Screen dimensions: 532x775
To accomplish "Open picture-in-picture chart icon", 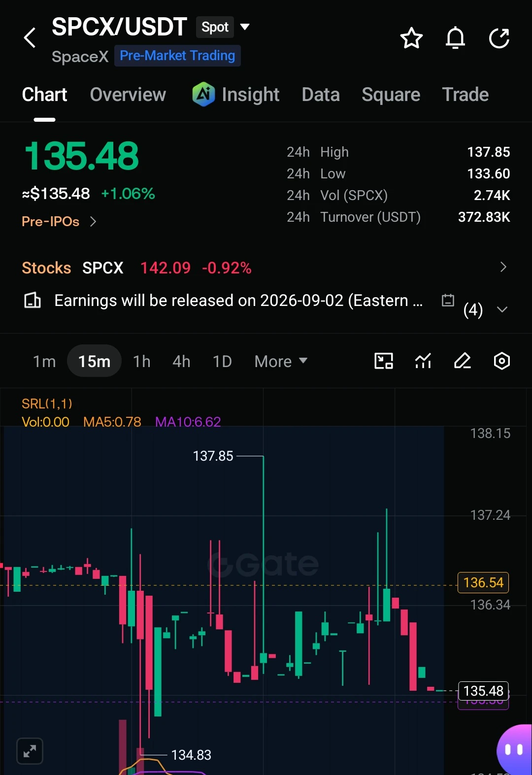I will click(x=384, y=361).
